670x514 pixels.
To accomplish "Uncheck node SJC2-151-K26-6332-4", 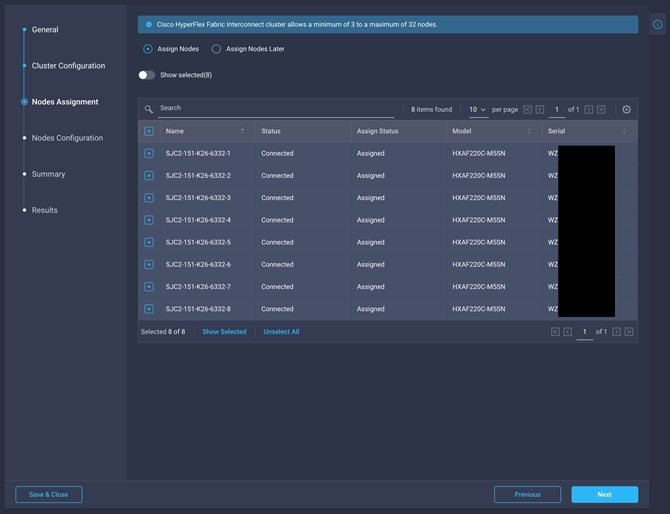I will (x=149, y=220).
